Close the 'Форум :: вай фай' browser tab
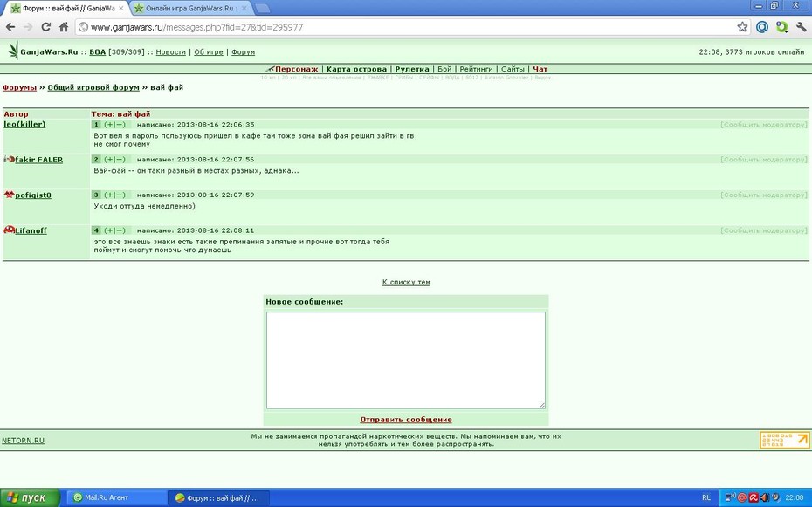The width and height of the screenshot is (812, 507). pos(121,8)
